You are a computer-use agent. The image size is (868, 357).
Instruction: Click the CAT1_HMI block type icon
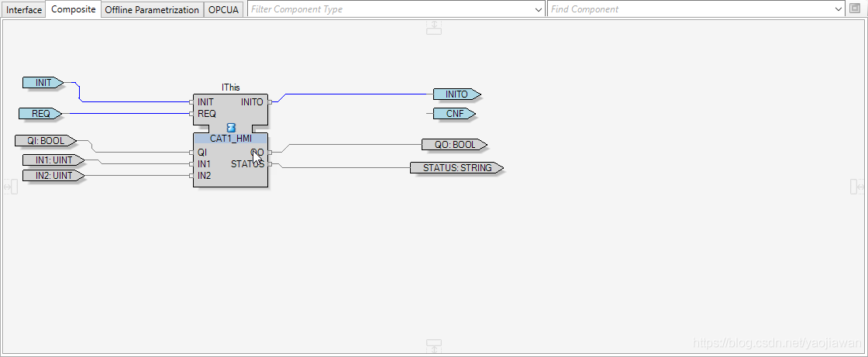[230, 127]
